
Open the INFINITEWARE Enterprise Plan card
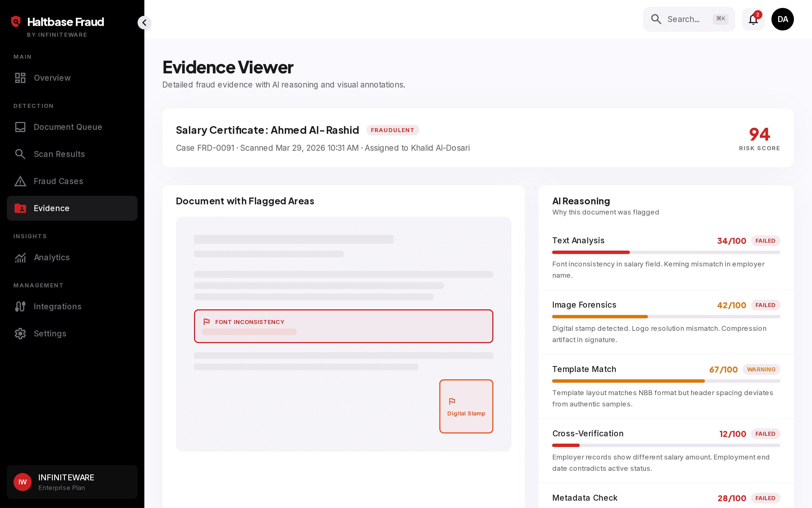[x=72, y=482]
